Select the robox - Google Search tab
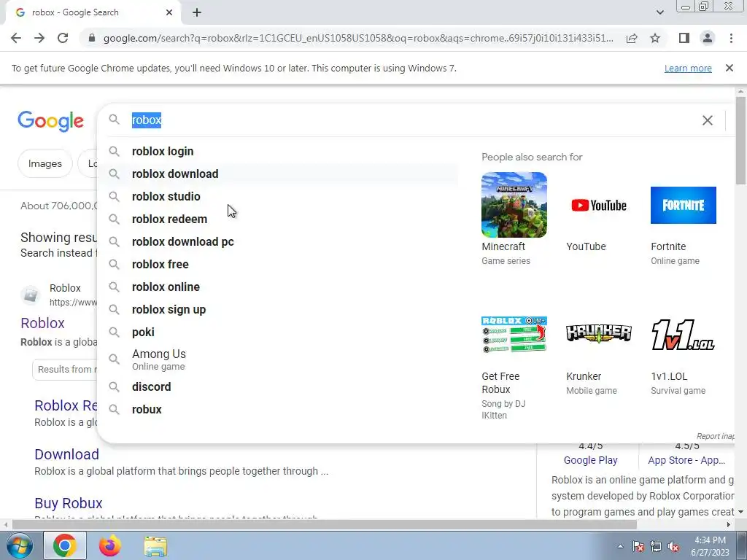 (93, 13)
